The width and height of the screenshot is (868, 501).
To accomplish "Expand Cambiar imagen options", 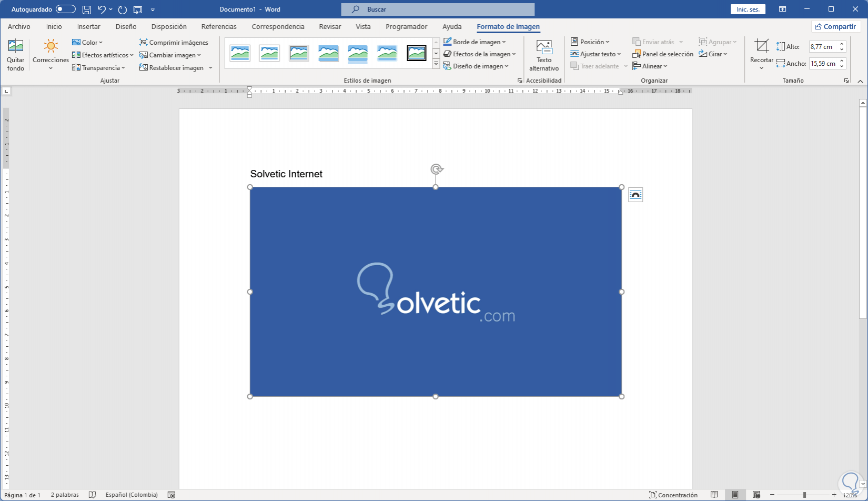I will (x=170, y=55).
